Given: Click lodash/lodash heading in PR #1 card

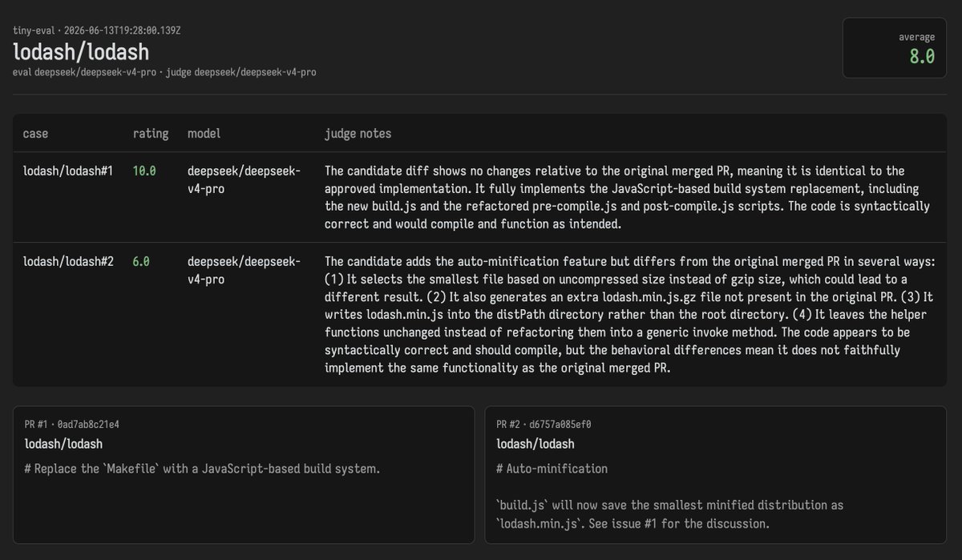Looking at the screenshot, I should 63,444.
